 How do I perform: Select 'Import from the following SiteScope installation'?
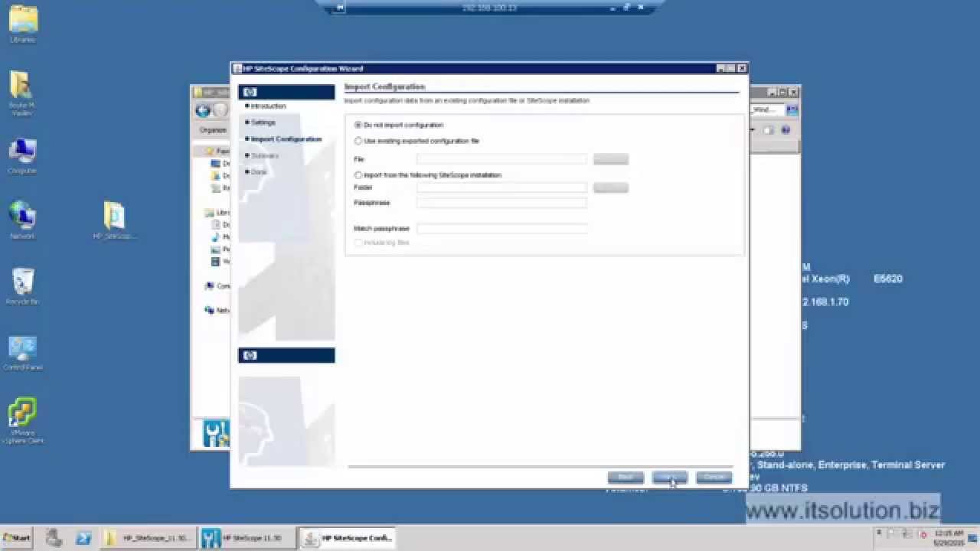(427, 175)
